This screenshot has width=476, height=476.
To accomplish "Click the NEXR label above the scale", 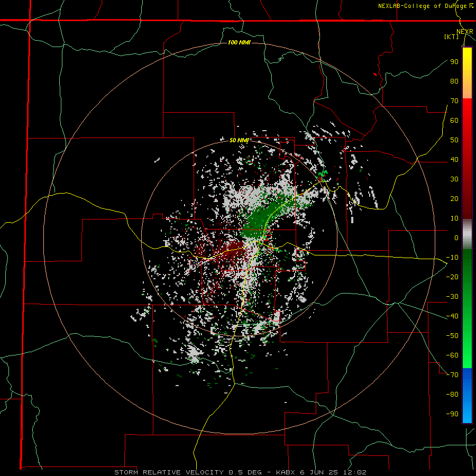I will pyautogui.click(x=465, y=32).
